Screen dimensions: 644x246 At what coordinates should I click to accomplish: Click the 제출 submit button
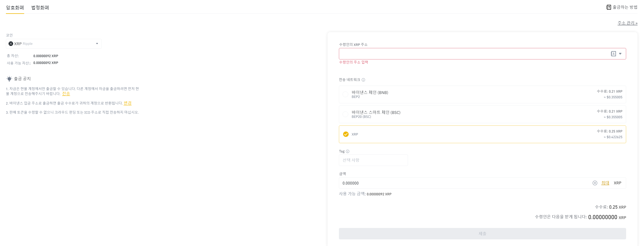pos(482,233)
